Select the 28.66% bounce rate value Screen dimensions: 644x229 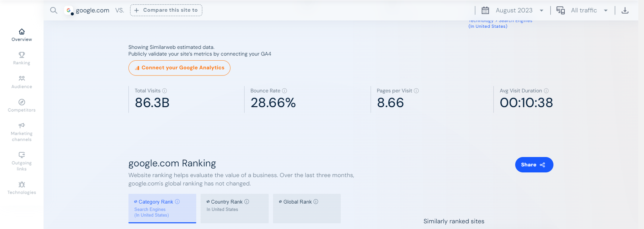pyautogui.click(x=273, y=103)
